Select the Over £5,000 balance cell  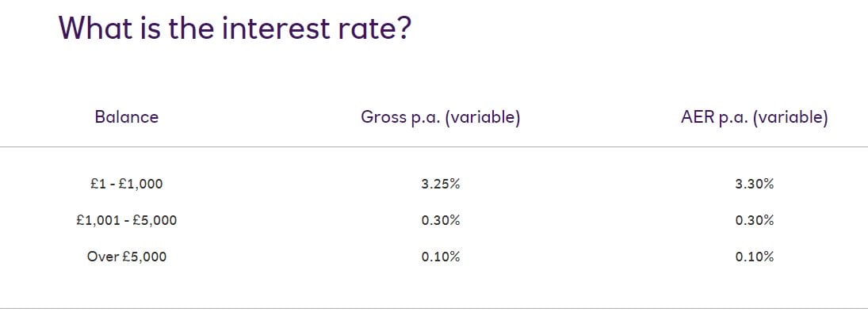pos(126,257)
